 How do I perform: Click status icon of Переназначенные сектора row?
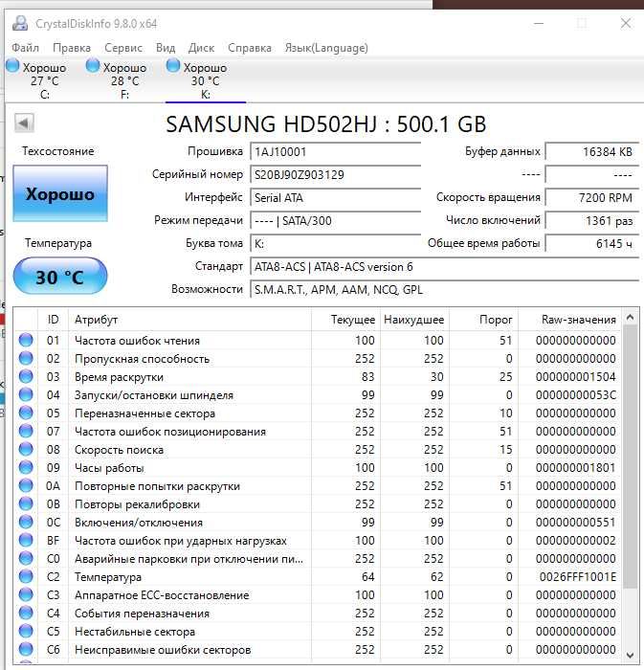(26, 413)
